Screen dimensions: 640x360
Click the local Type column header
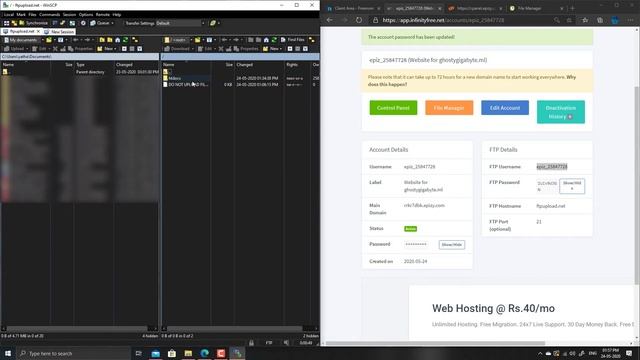tap(95, 64)
